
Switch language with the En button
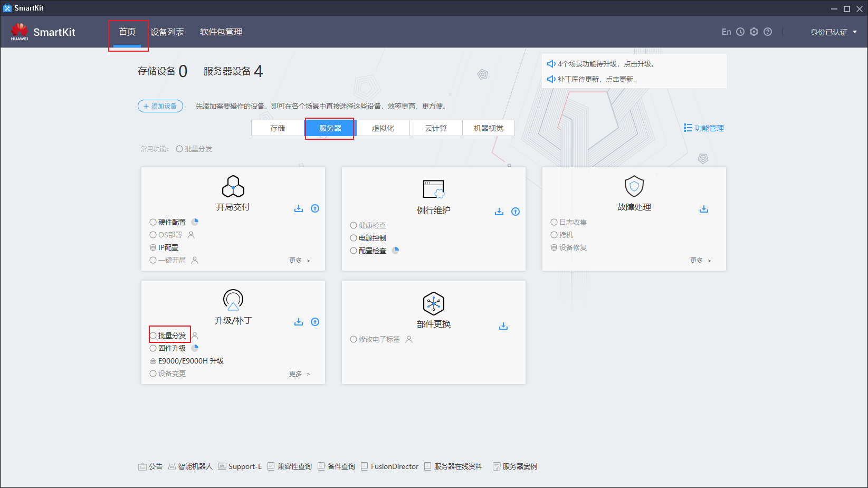pos(727,32)
